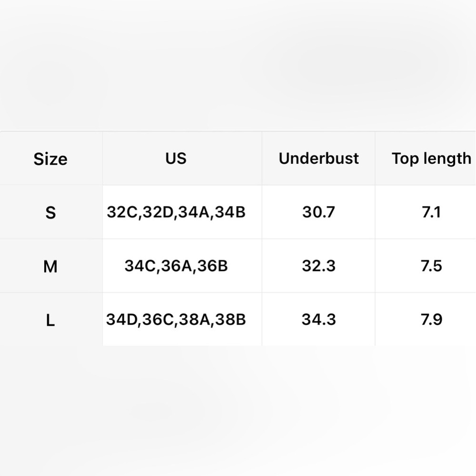Click the word Top in Top length header
Viewport: 476px width, 476px height.
pos(405,159)
